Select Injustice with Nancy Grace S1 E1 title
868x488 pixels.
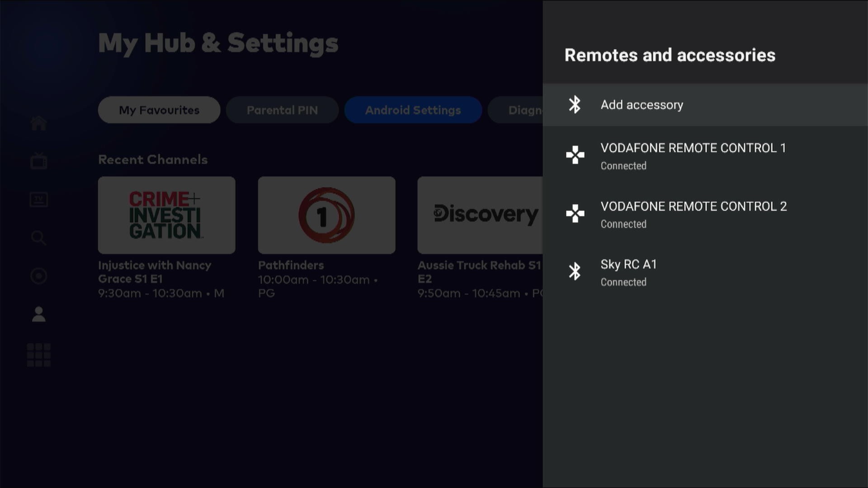pyautogui.click(x=155, y=272)
